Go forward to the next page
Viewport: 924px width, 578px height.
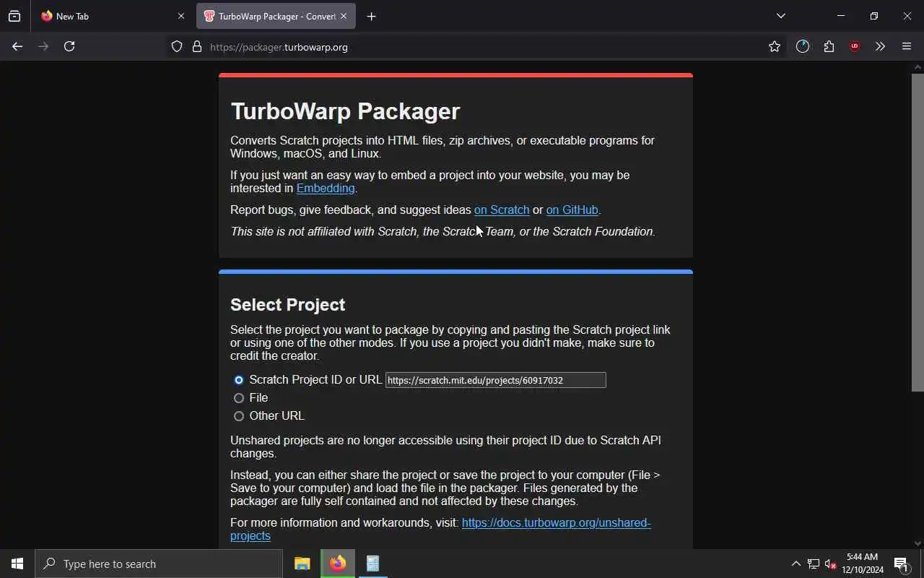tap(43, 46)
